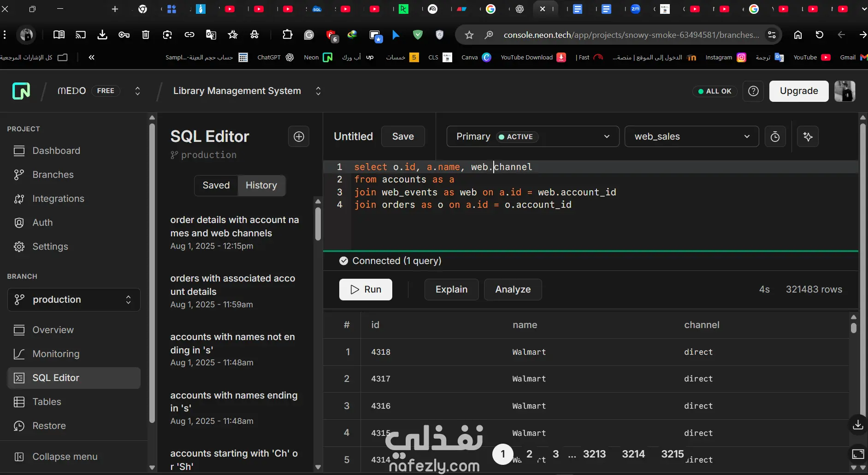
Task: Click the name column header
Action: pyautogui.click(x=525, y=325)
